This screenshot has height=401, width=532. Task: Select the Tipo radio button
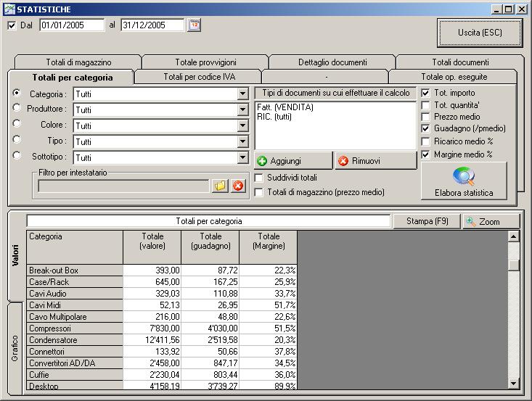pos(16,139)
